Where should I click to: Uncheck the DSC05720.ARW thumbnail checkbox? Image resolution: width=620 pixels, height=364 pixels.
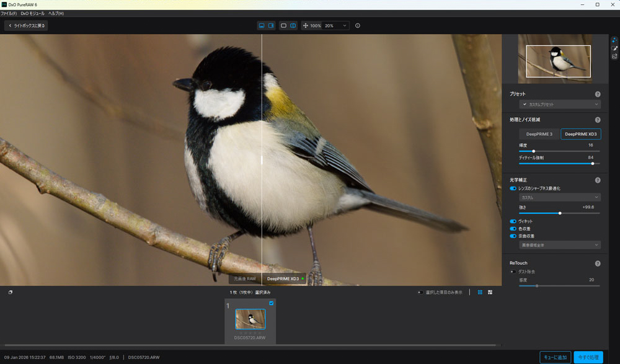(271, 303)
